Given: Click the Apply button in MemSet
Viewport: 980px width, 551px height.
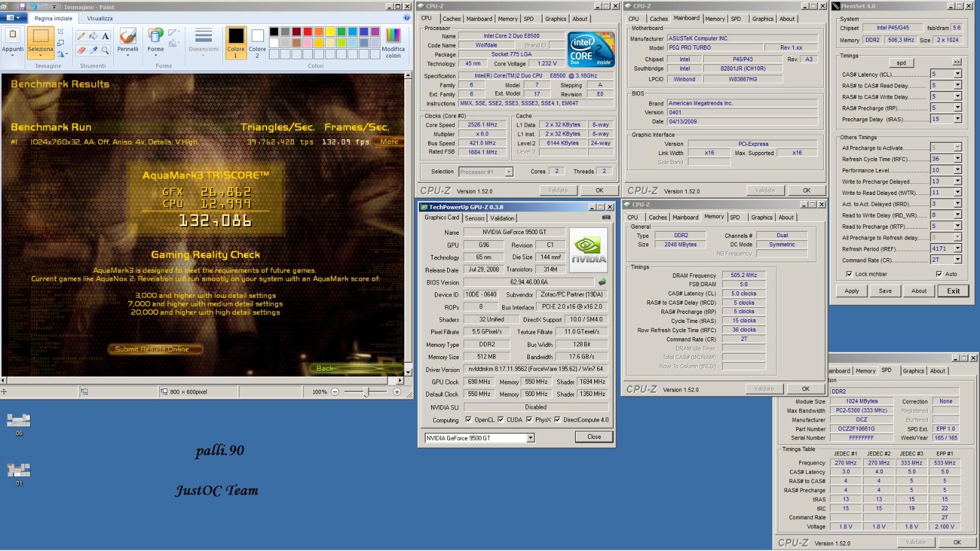Looking at the screenshot, I should point(852,291).
